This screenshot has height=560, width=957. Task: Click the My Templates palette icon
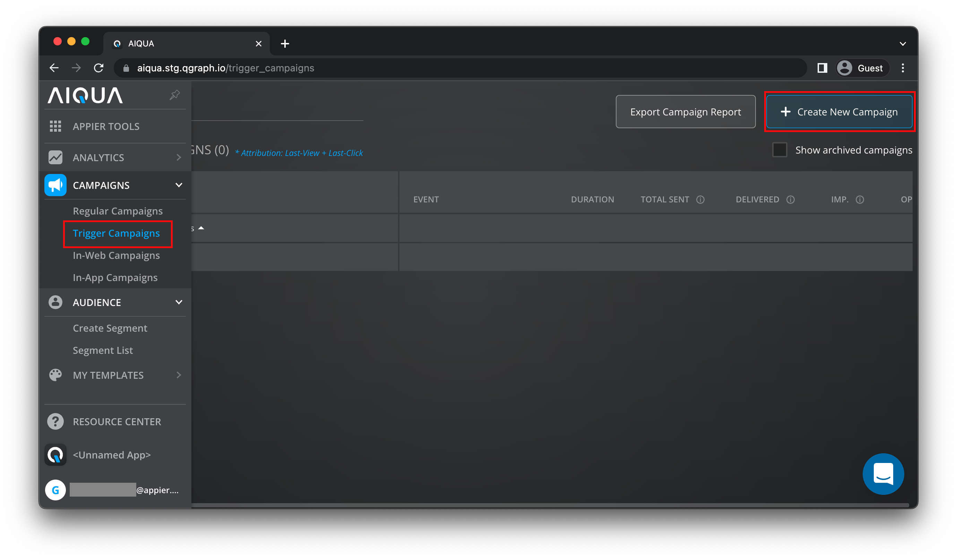coord(55,375)
